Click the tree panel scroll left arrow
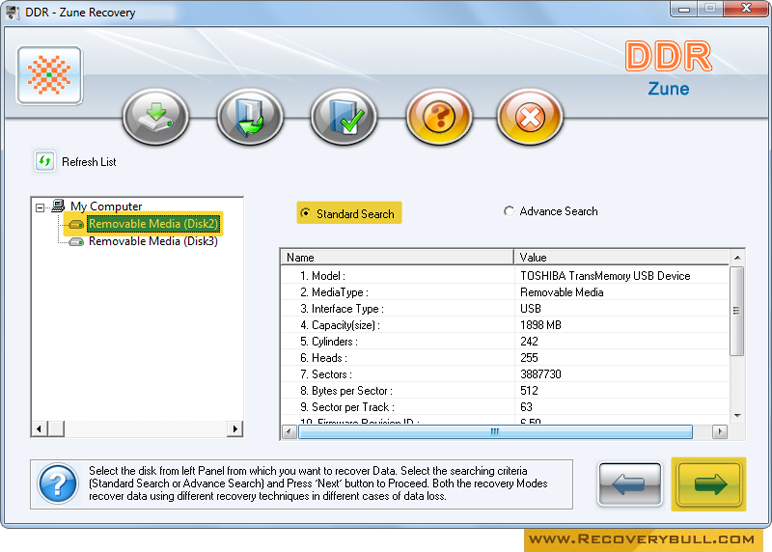772x552 pixels. [x=39, y=428]
